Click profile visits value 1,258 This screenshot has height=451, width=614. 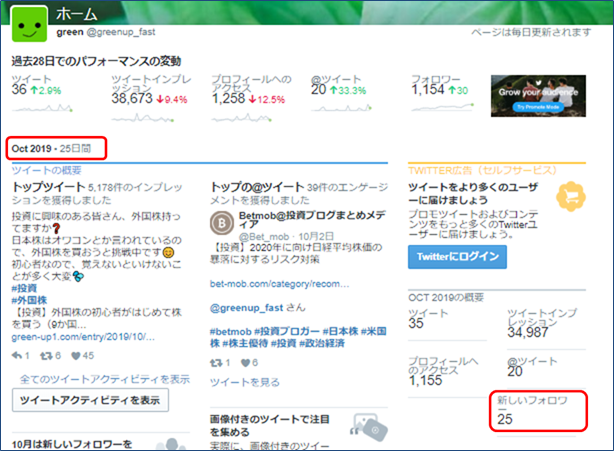(228, 98)
